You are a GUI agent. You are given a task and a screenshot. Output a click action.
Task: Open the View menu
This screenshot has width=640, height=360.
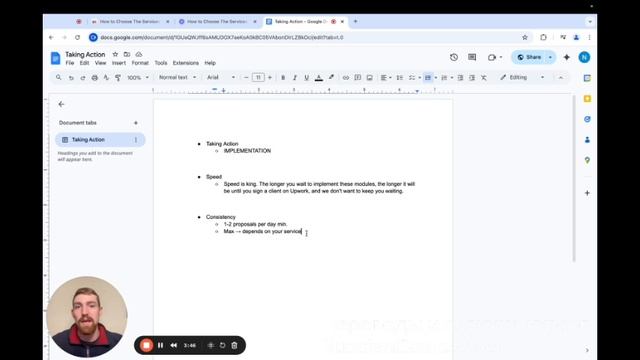tap(100, 63)
